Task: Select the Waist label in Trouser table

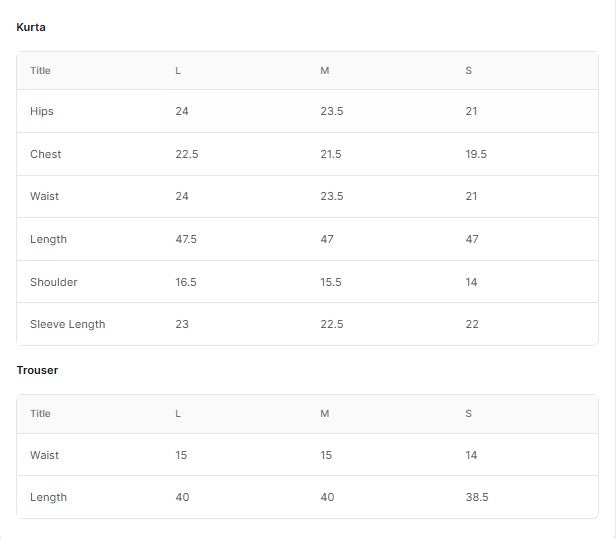Action: [x=44, y=455]
